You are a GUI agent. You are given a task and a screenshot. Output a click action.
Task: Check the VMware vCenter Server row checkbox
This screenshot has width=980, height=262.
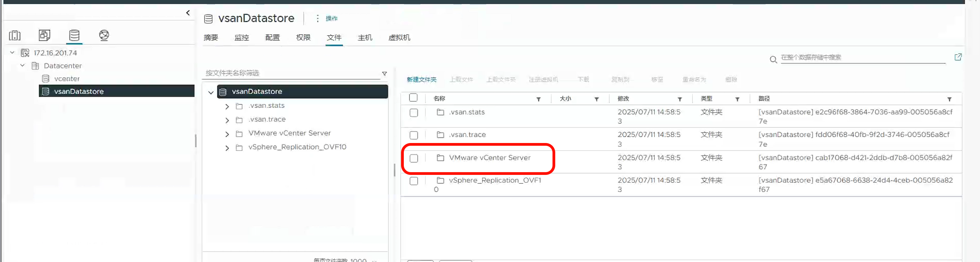413,158
